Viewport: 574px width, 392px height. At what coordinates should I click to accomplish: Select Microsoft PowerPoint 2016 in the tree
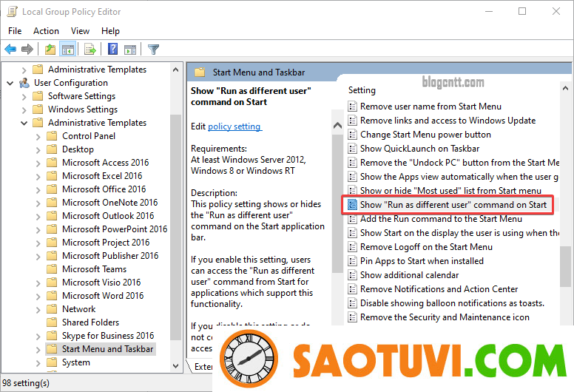pyautogui.click(x=115, y=229)
